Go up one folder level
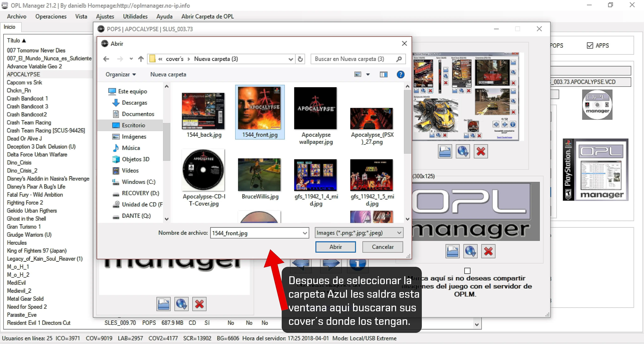 click(x=141, y=59)
